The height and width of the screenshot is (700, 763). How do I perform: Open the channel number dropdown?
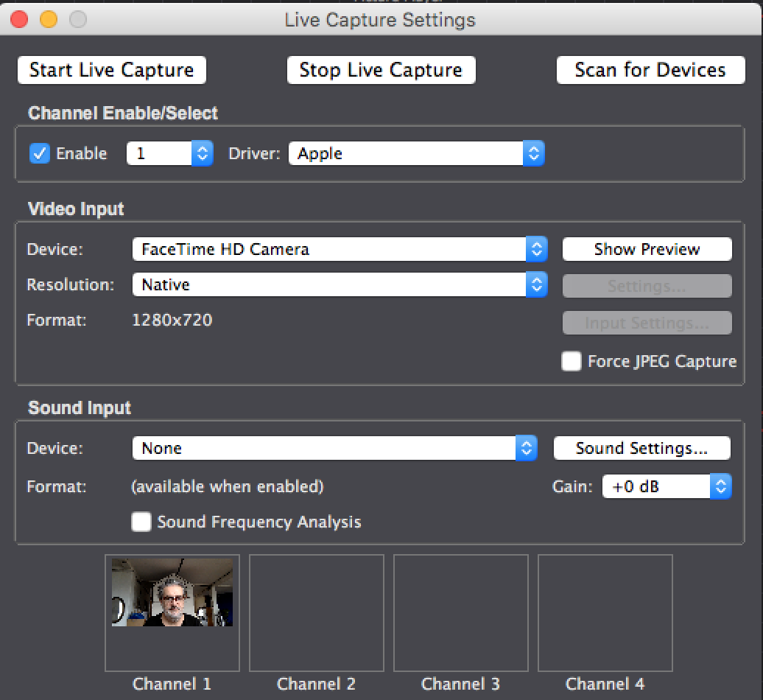point(170,153)
